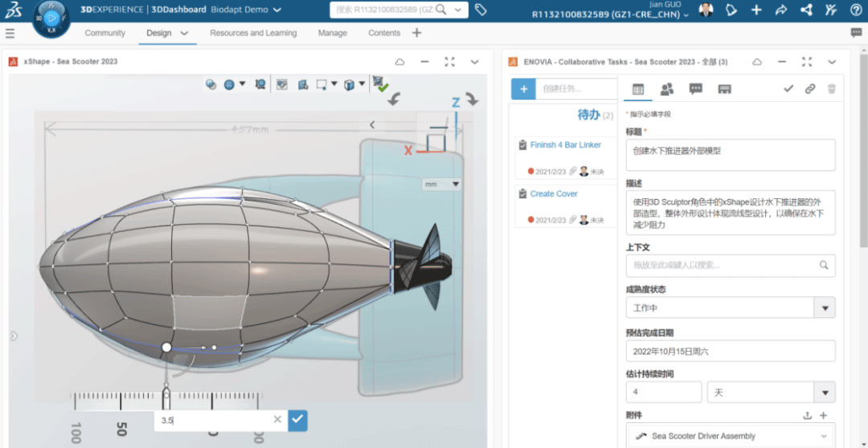The height and width of the screenshot is (448, 868).
Task: Toggle the hamburger menu in top-left
Action: [10, 33]
